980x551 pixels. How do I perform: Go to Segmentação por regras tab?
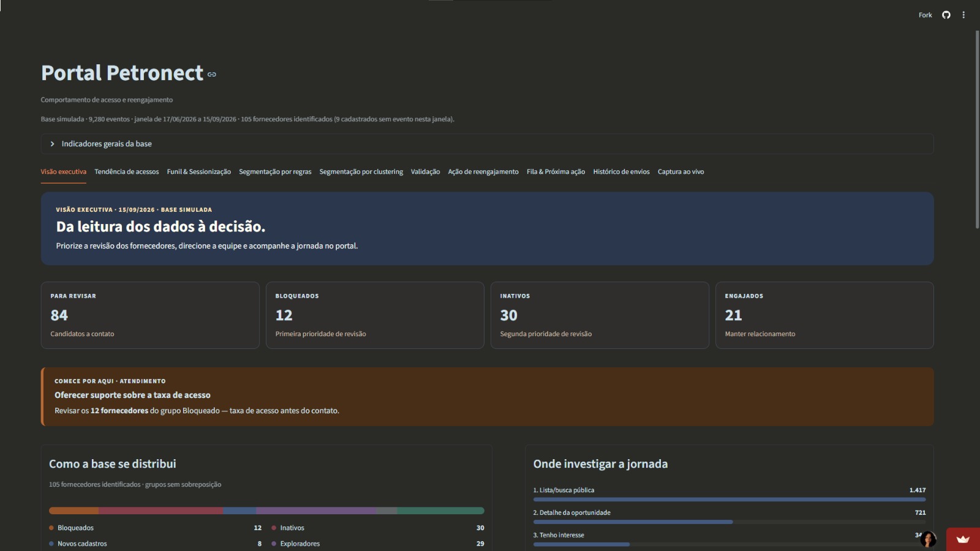[275, 172]
